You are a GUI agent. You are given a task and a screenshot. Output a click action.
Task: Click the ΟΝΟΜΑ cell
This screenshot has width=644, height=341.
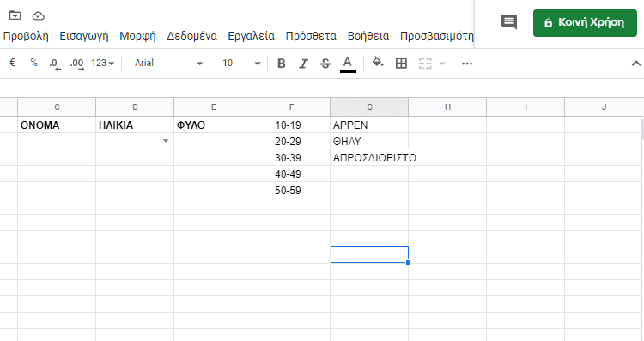pyautogui.click(x=57, y=125)
